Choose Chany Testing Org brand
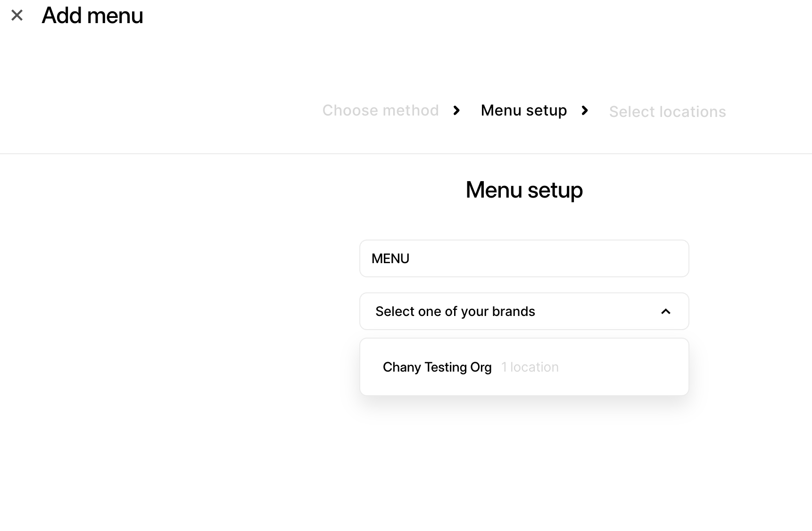This screenshot has width=812, height=531. click(x=437, y=367)
